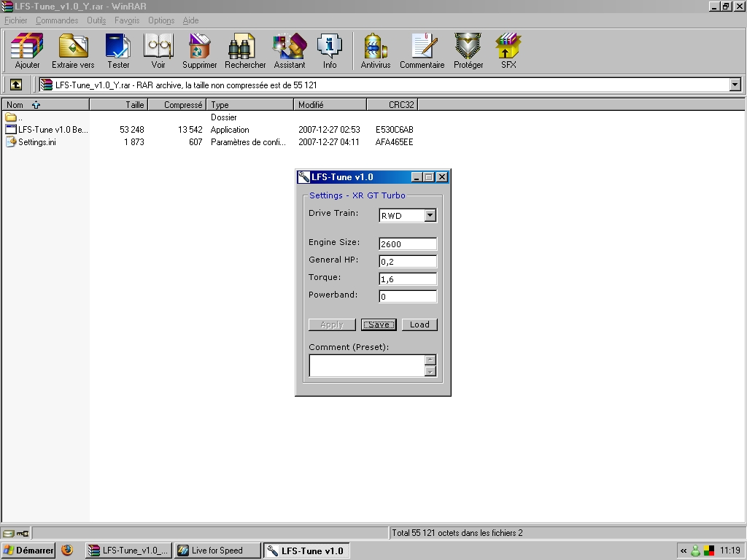Screen dimensions: 747x560
Task: Click the Load button in LFS-Tune
Action: point(419,324)
